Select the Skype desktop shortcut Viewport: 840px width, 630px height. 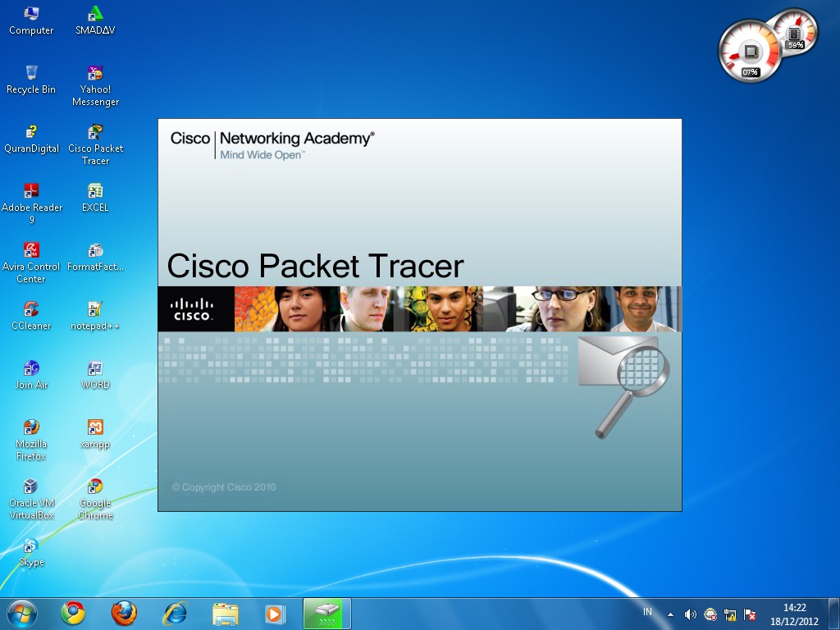tap(31, 552)
